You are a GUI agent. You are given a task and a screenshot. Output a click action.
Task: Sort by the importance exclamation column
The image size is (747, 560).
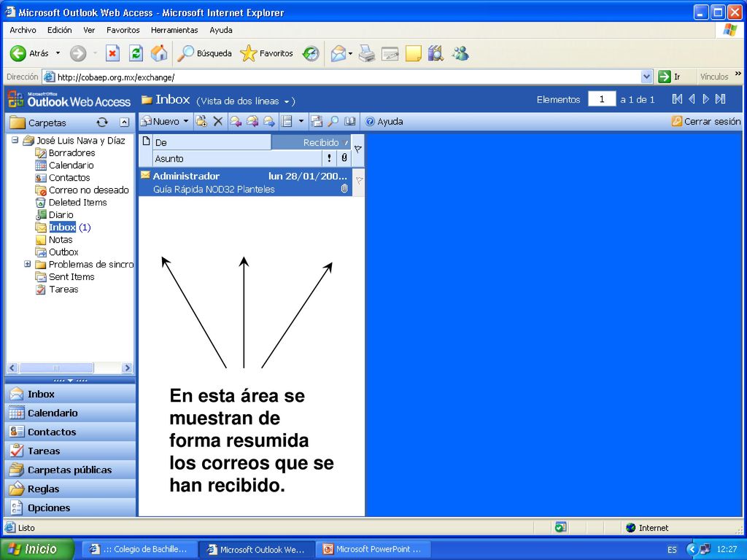tap(329, 158)
